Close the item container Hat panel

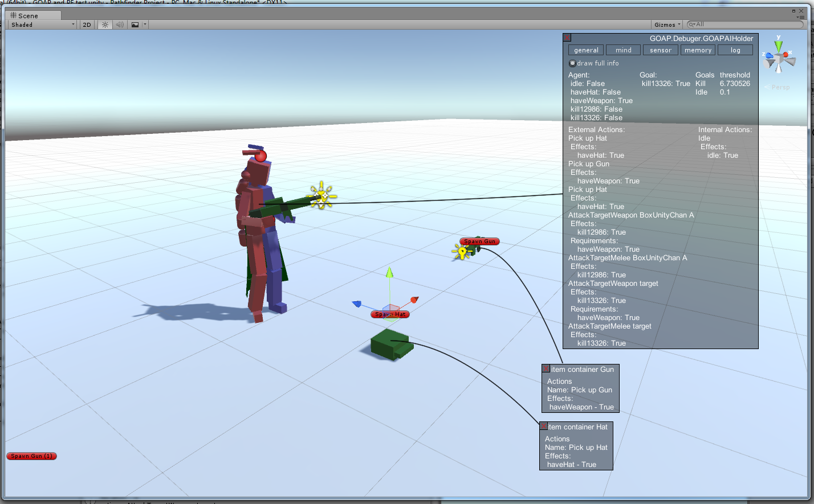point(544,427)
